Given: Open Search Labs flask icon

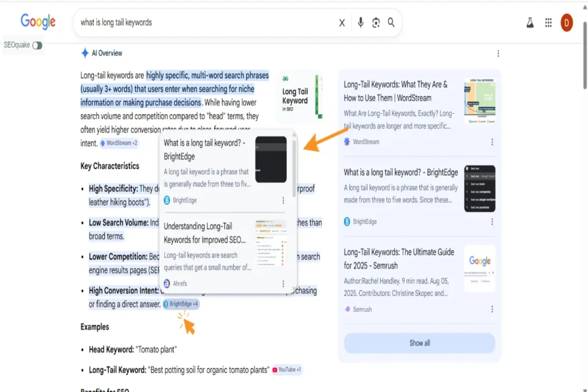Looking at the screenshot, I should click(530, 23).
